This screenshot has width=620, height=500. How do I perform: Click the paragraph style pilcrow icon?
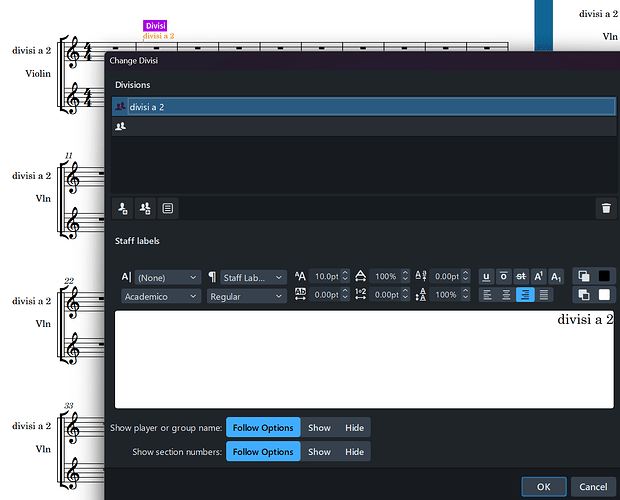[212, 277]
